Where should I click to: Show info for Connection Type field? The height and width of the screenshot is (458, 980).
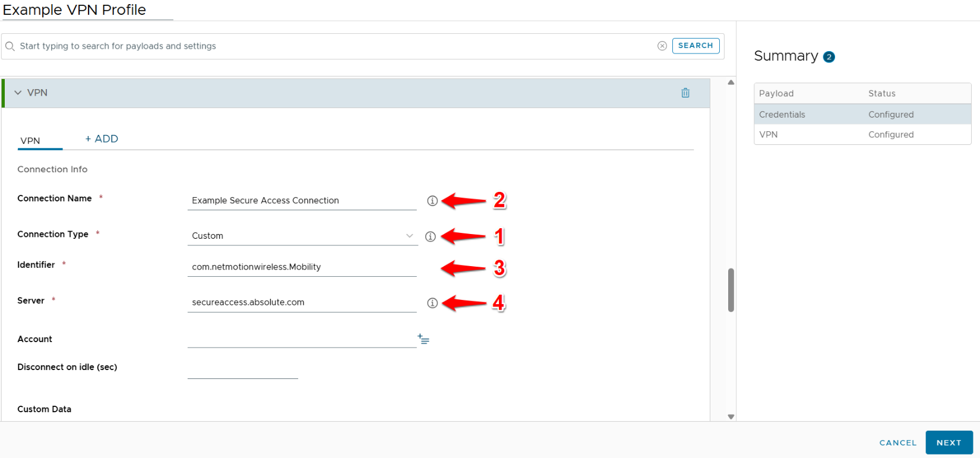(x=431, y=236)
